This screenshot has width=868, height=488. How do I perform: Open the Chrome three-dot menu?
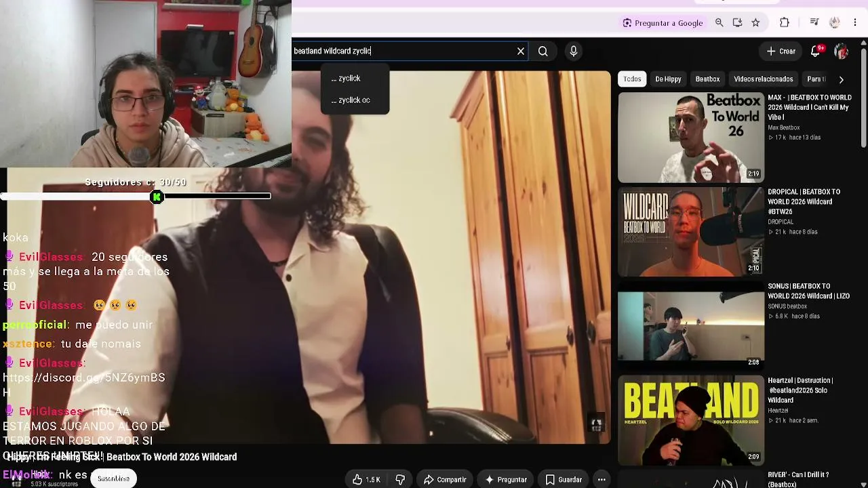[x=854, y=22]
